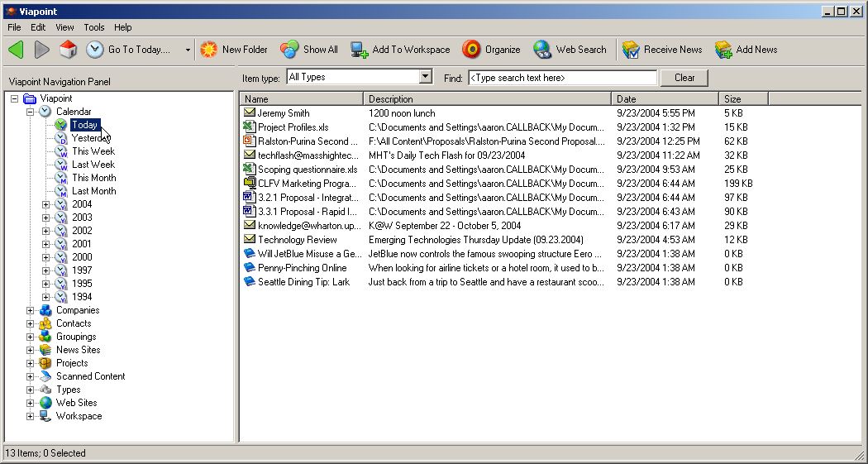This screenshot has width=868, height=464.
Task: Select Last Month in the tree
Action: 93,191
